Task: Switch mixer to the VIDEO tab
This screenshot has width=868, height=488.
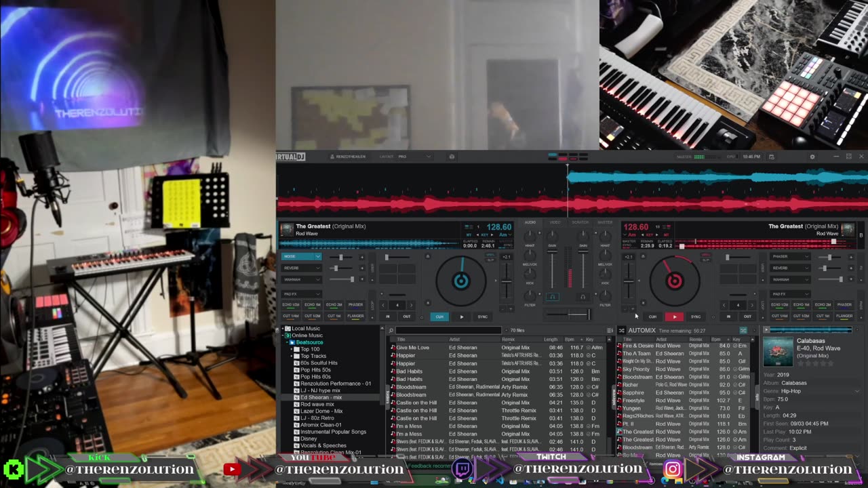Action: (x=555, y=222)
